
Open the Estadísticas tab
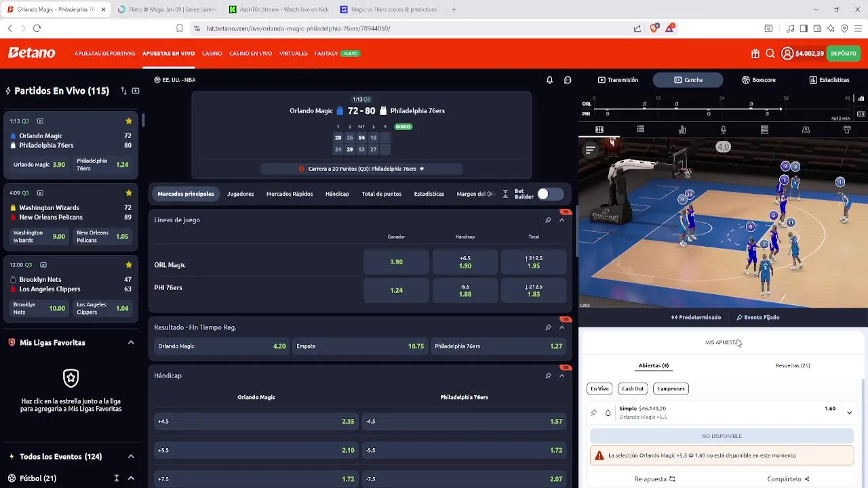pos(829,80)
